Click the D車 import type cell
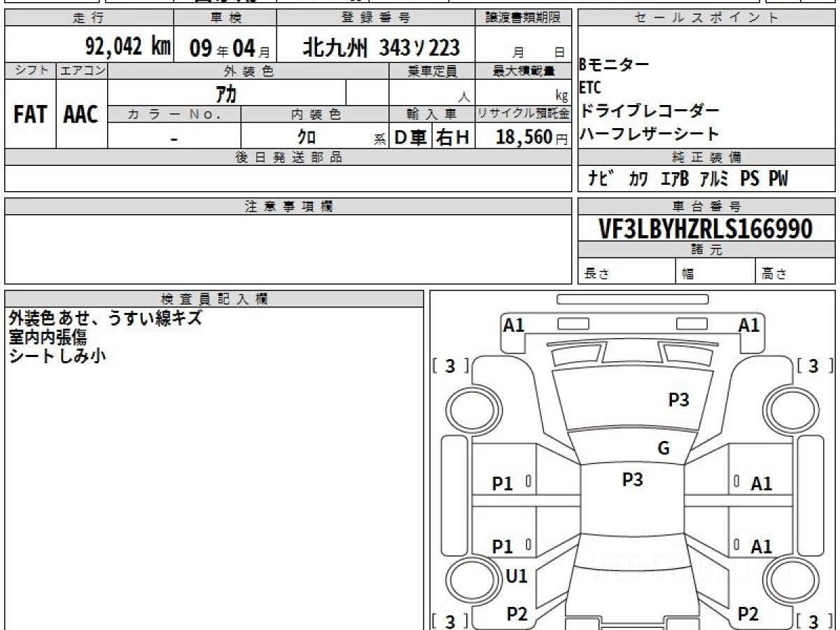Image resolution: width=840 pixels, height=630 pixels. (410, 138)
